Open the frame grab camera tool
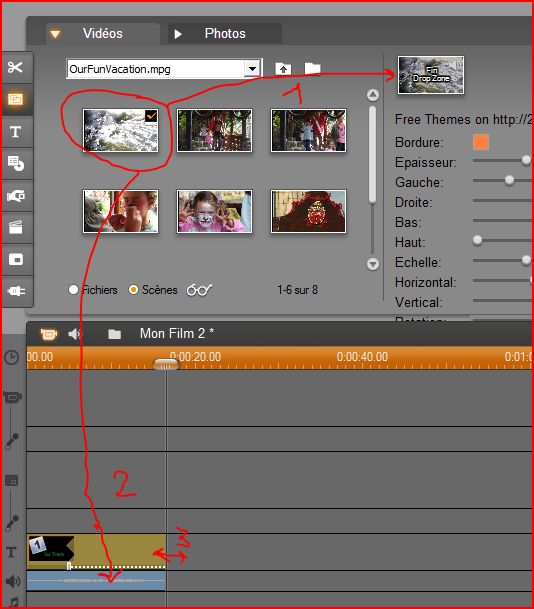The width and height of the screenshot is (534, 609). click(x=16, y=195)
